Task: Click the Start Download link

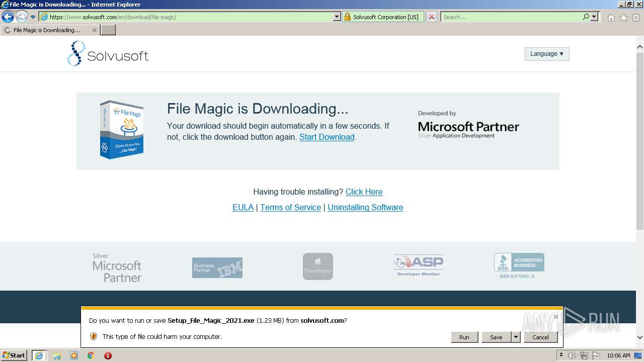Action: coord(327,137)
